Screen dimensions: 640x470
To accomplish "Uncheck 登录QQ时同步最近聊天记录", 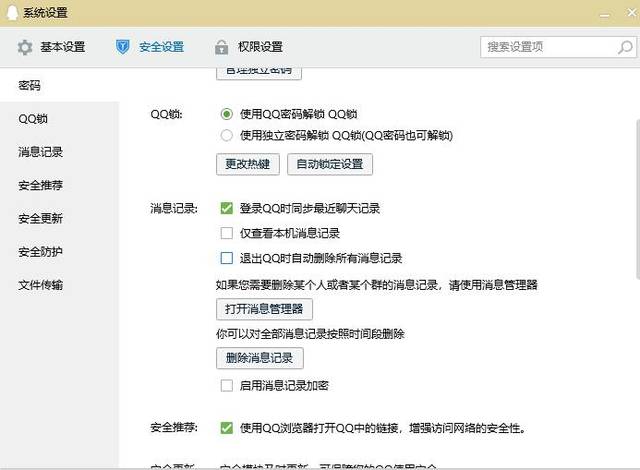I will coord(227,208).
